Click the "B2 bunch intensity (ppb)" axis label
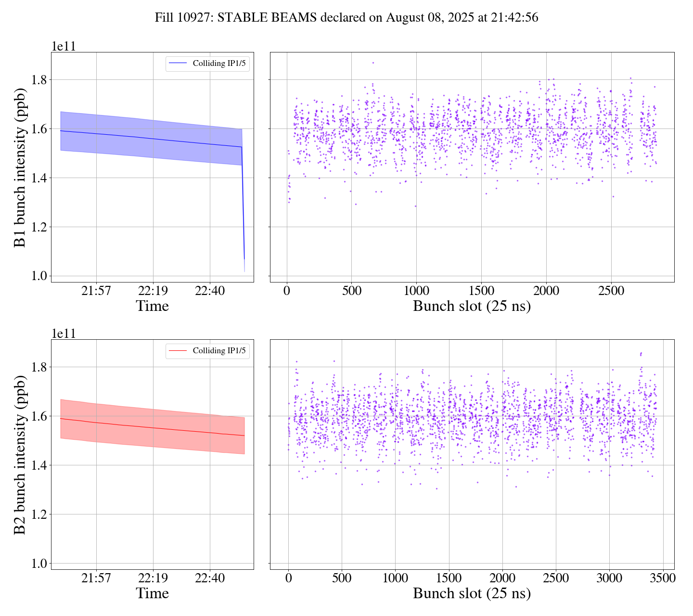This screenshot has width=693, height=616. [x=20, y=455]
